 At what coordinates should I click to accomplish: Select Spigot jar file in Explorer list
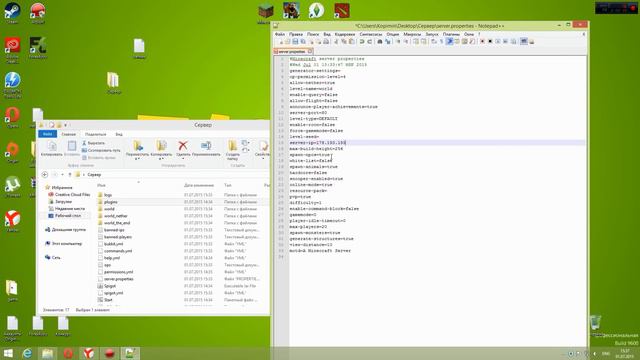(110, 286)
